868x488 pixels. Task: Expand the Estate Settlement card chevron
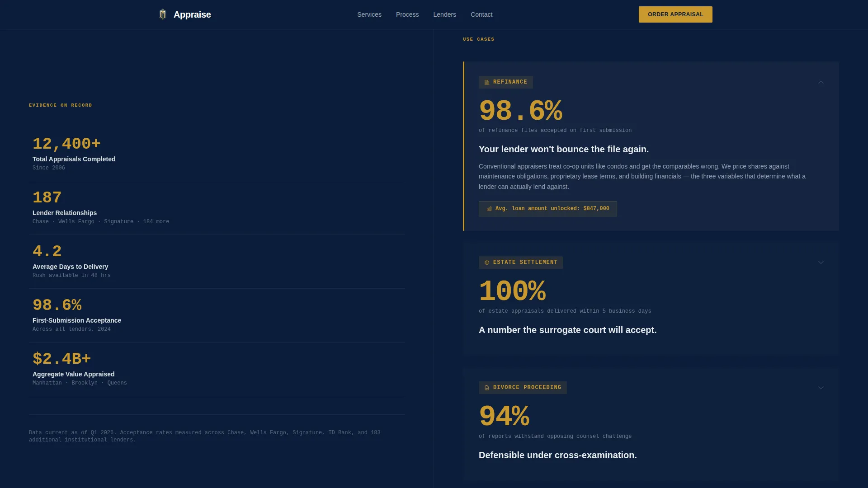[x=821, y=263]
